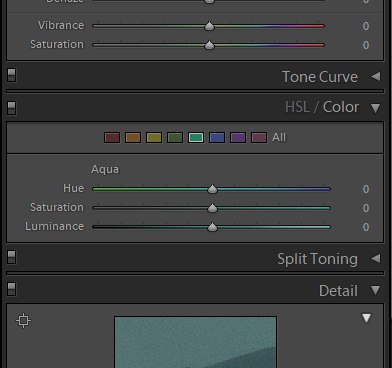Click the Vibrance slider handle
This screenshot has height=368, width=392.
(209, 26)
